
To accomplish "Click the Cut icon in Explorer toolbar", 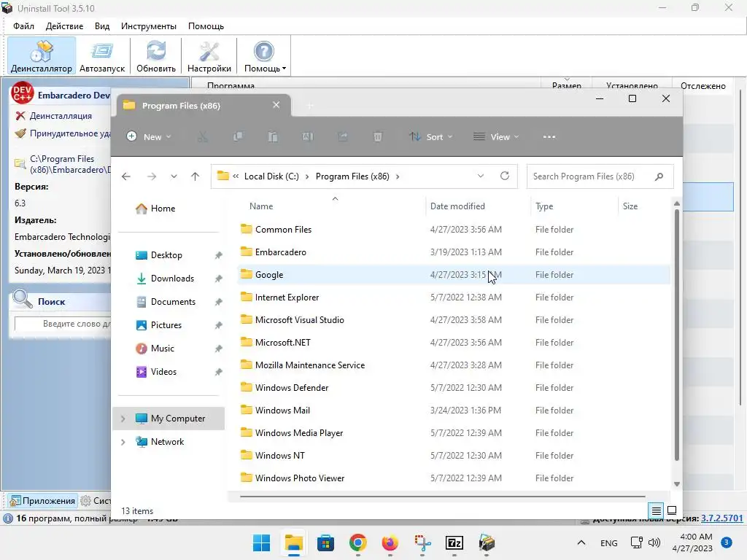I will pyautogui.click(x=203, y=136).
